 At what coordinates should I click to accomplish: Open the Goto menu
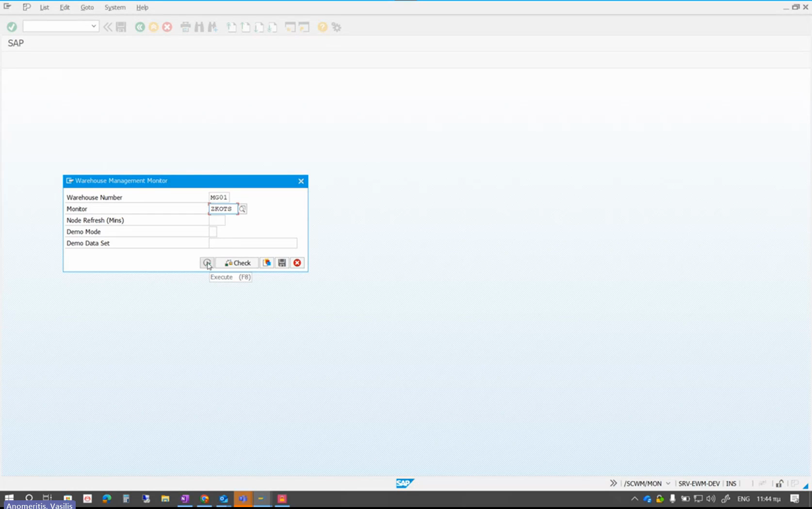click(x=87, y=7)
